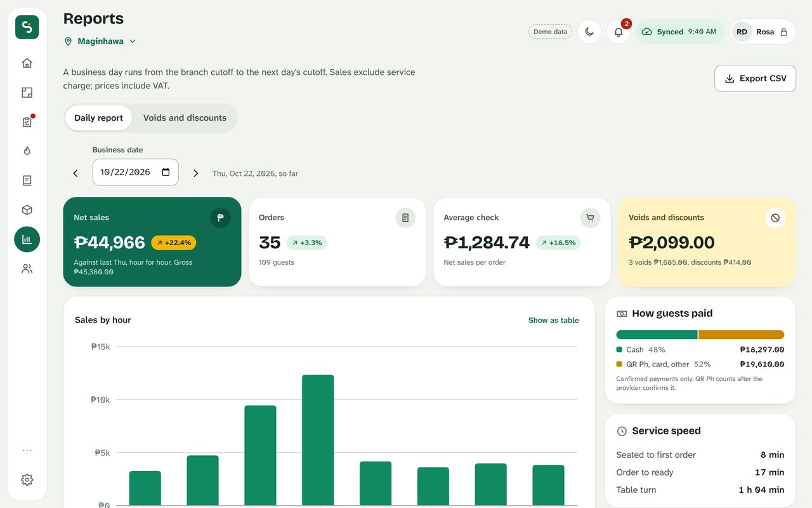Click the Table turn 1 h 04 min row
The height and width of the screenshot is (508, 812).
[x=700, y=490]
